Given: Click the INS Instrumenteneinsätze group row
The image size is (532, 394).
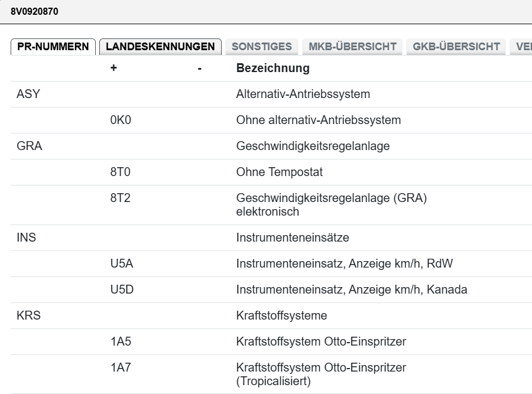Looking at the screenshot, I should click(x=293, y=237).
